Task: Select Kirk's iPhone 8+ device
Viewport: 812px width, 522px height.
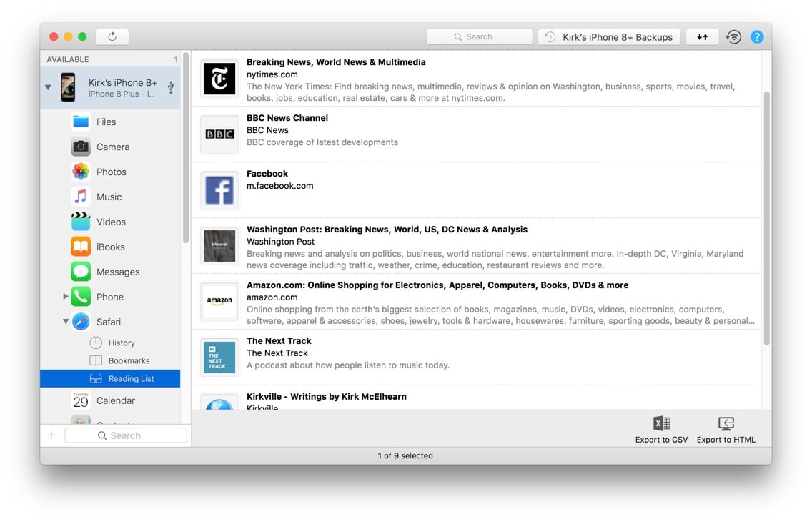Action: (x=110, y=87)
